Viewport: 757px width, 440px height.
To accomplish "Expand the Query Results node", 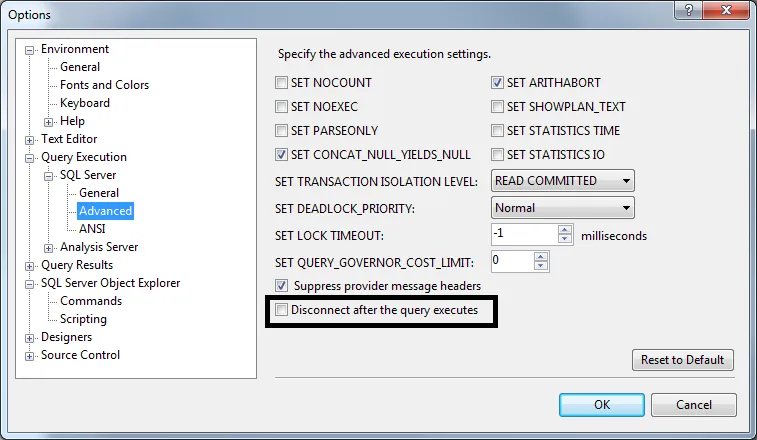I will 29,266.
